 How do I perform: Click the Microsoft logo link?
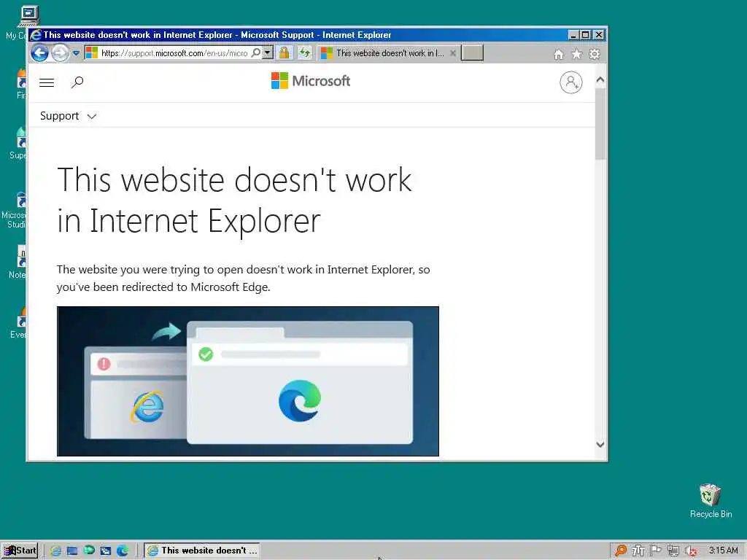(311, 80)
